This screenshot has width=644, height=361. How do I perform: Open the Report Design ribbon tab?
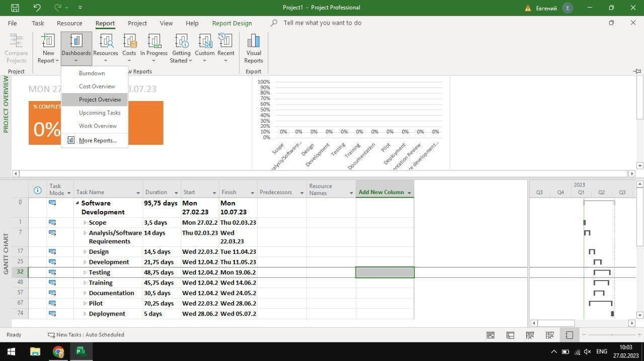(x=232, y=23)
